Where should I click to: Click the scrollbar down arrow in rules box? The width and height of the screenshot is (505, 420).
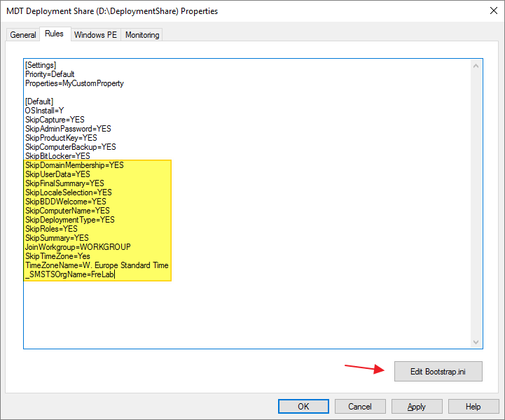click(476, 342)
